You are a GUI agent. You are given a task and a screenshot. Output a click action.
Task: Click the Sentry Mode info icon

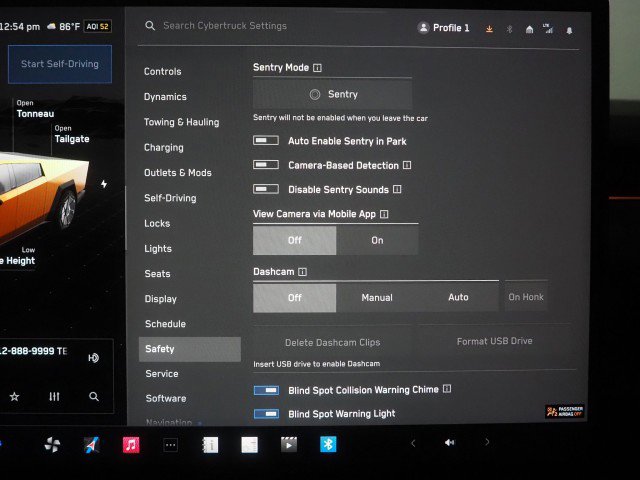pyautogui.click(x=317, y=68)
